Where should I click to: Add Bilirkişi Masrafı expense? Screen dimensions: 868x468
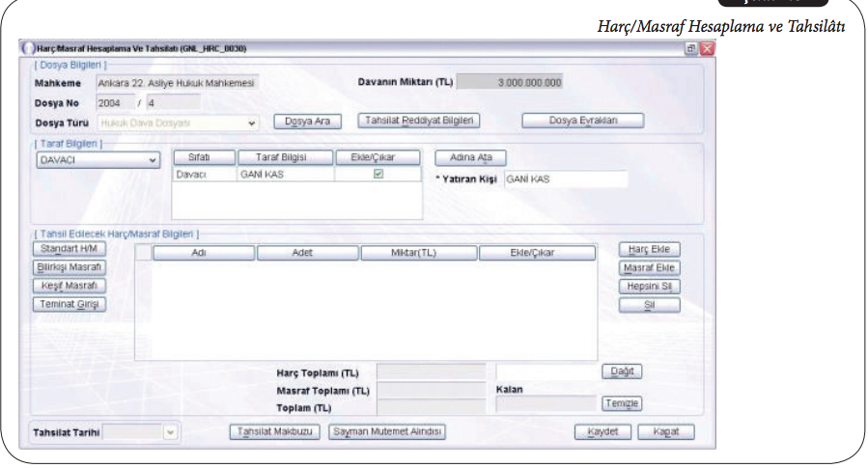(68, 268)
